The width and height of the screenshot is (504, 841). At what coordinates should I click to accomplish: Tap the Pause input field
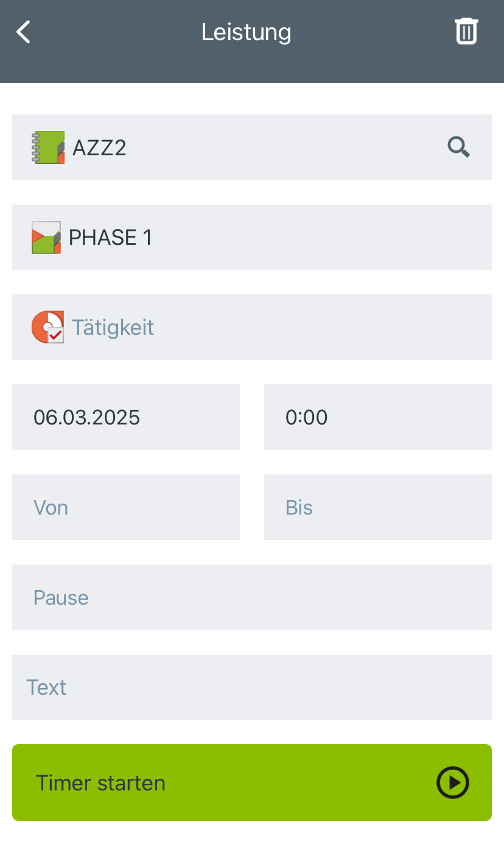251,597
